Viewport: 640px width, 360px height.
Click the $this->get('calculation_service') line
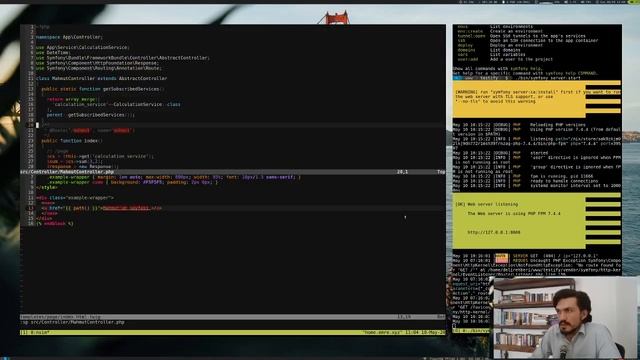(100, 156)
